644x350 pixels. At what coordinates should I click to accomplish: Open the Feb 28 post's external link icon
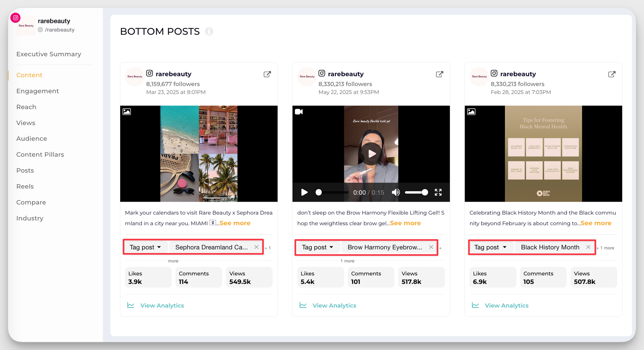tap(612, 74)
